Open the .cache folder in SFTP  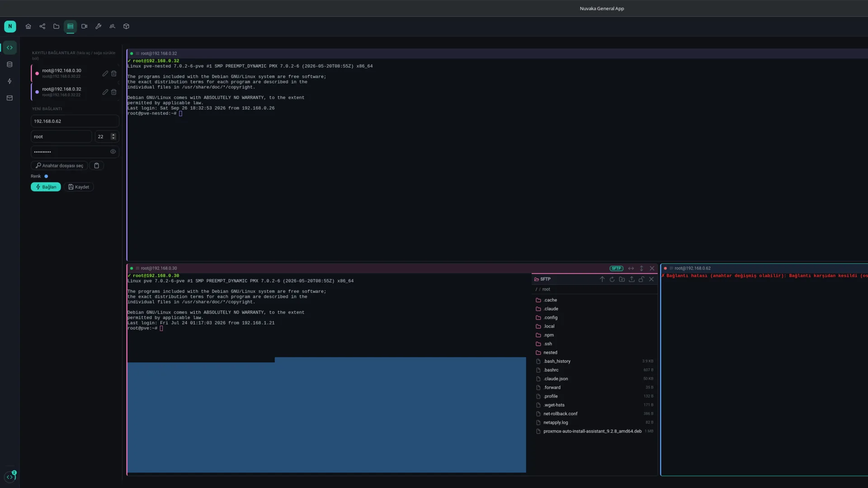point(594,300)
